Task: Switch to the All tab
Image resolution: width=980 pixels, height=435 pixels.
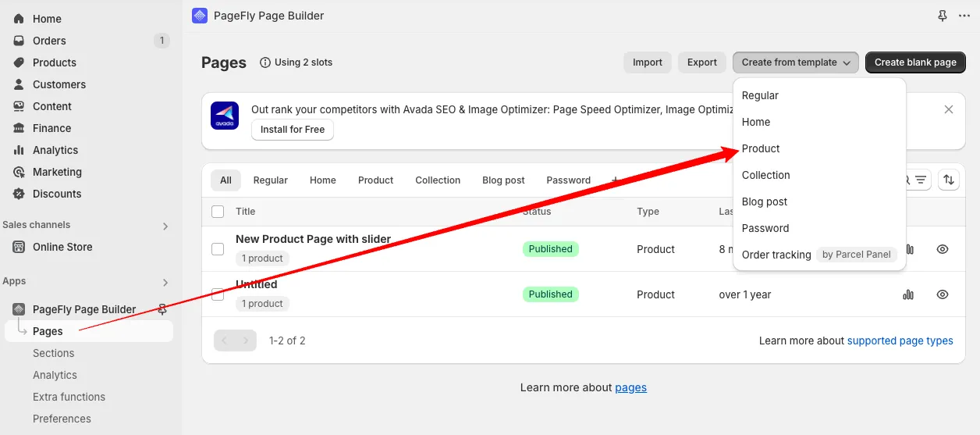Action: tap(225, 180)
